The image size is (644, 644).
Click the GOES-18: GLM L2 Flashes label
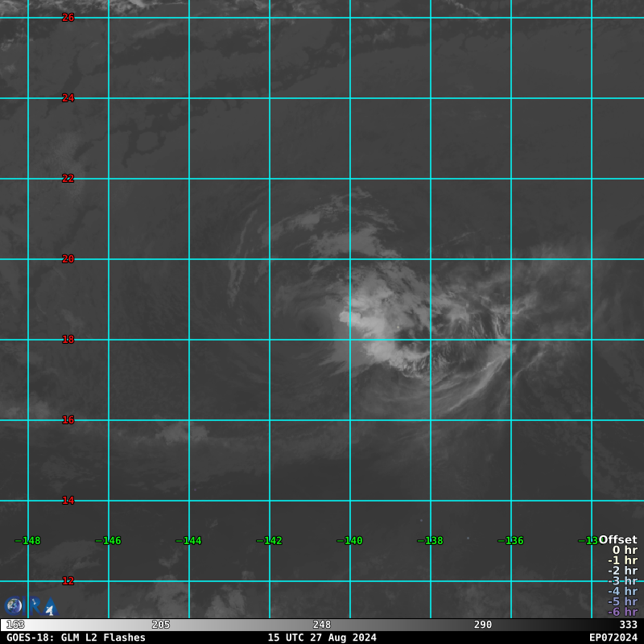pyautogui.click(x=76, y=638)
